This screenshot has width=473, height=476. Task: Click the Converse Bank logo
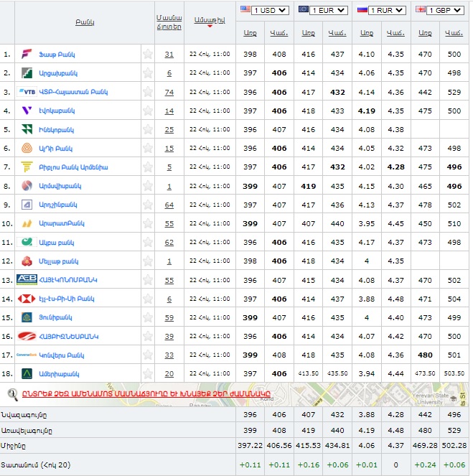click(x=27, y=355)
